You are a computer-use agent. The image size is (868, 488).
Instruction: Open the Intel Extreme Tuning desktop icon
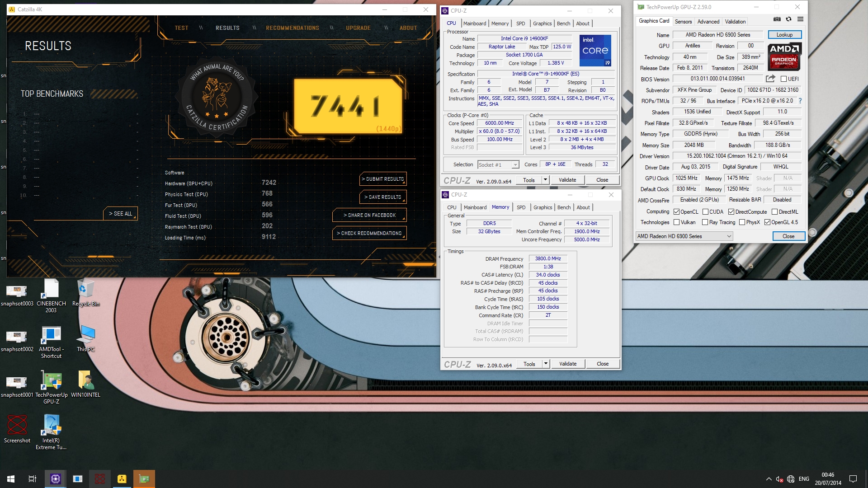point(51,432)
